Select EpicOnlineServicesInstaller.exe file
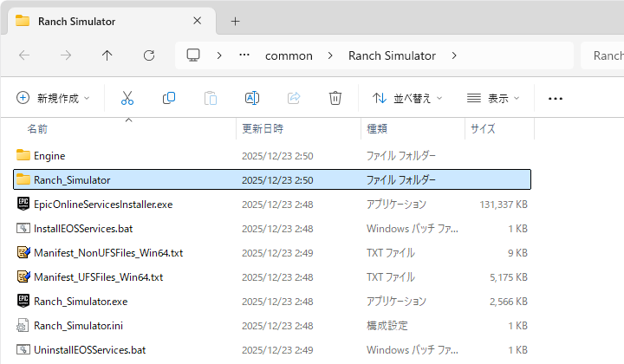 pyautogui.click(x=103, y=205)
